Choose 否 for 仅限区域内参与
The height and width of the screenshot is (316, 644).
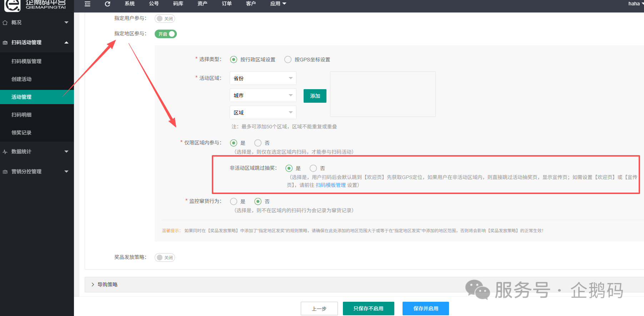(258, 143)
